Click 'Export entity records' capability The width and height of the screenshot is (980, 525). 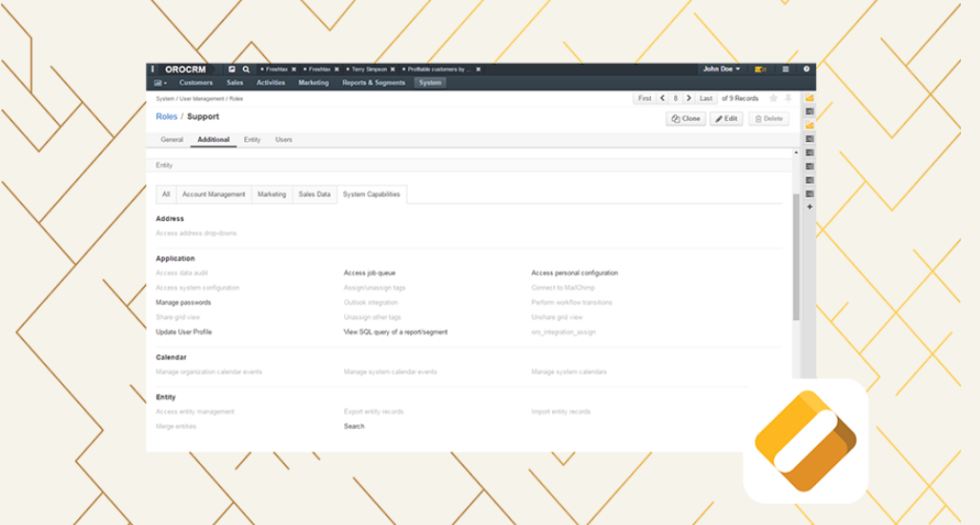(x=373, y=412)
